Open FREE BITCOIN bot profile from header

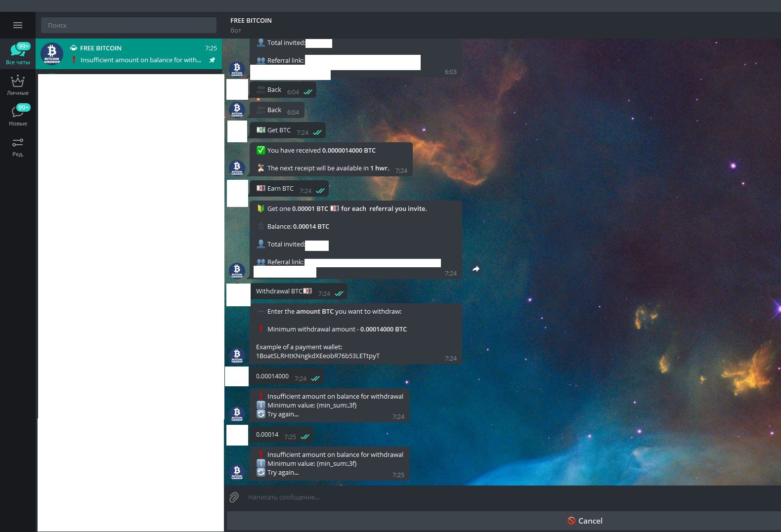pos(251,25)
